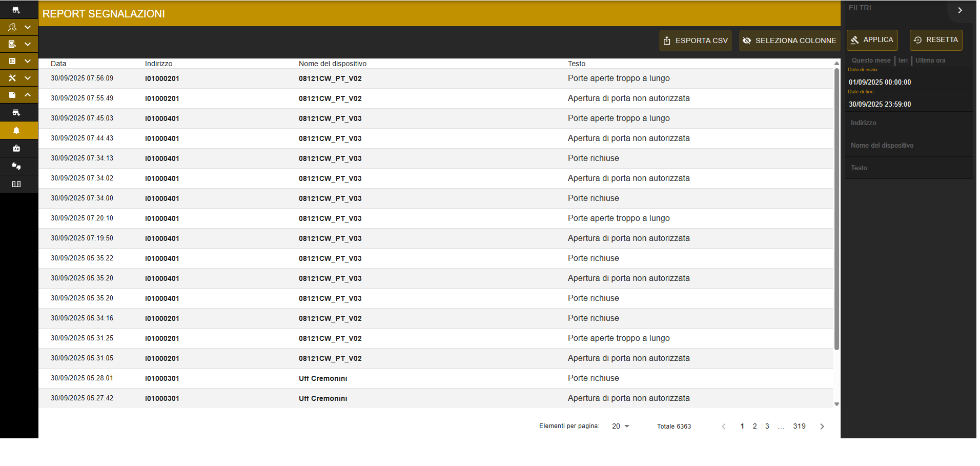Screen dimensions: 980x466
Task: Select the ID badge report icon
Action: tap(16, 148)
